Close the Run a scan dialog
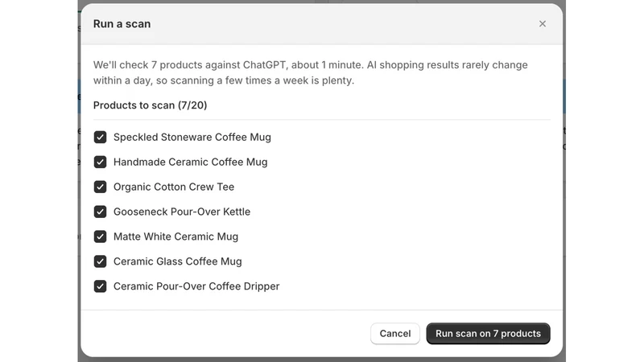The height and width of the screenshot is (362, 644). pyautogui.click(x=542, y=24)
